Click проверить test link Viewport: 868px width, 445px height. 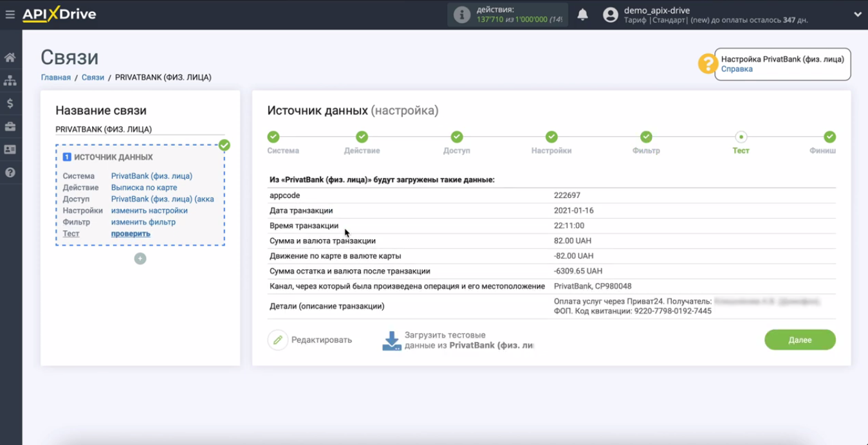click(131, 233)
